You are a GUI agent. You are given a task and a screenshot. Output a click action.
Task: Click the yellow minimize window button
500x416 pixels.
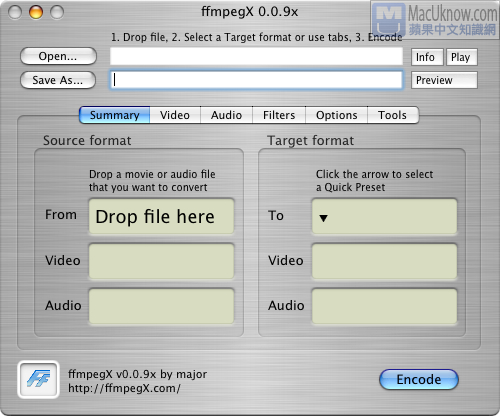coord(36,12)
